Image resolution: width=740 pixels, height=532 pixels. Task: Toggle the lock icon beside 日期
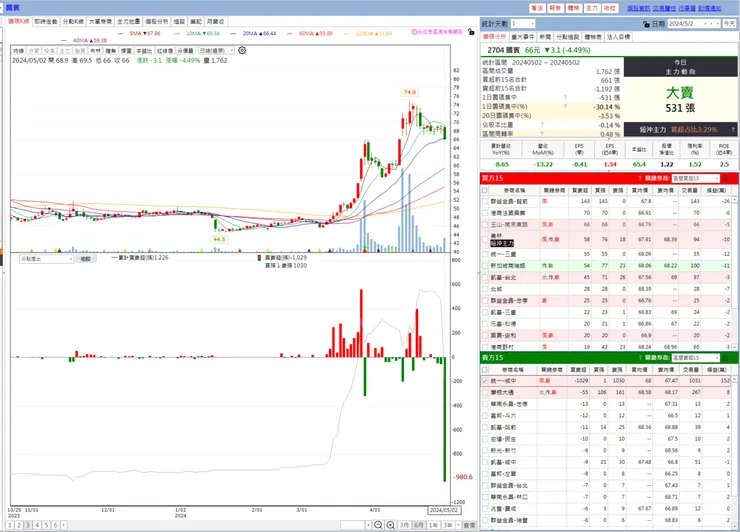(x=647, y=24)
